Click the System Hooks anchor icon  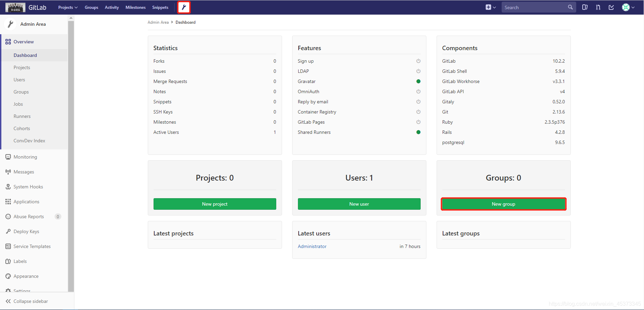[x=8, y=187]
